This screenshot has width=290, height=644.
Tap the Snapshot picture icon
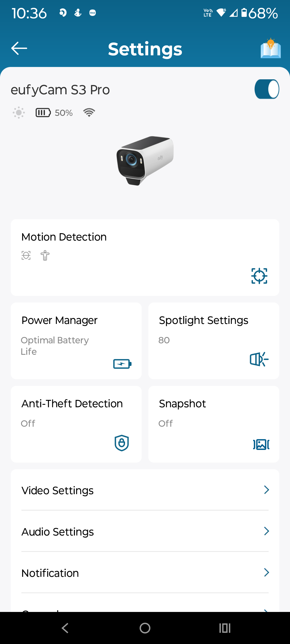pos(261,445)
